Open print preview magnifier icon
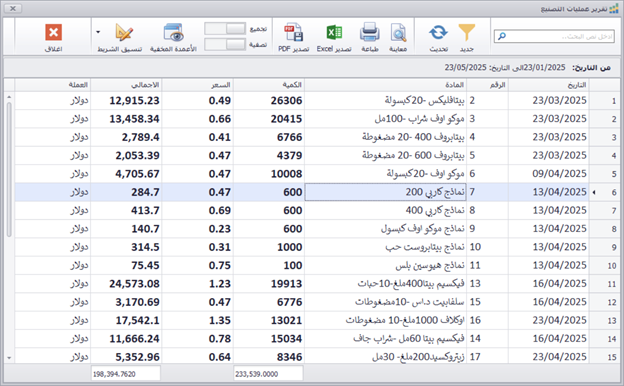This screenshot has width=624, height=386. (398, 33)
